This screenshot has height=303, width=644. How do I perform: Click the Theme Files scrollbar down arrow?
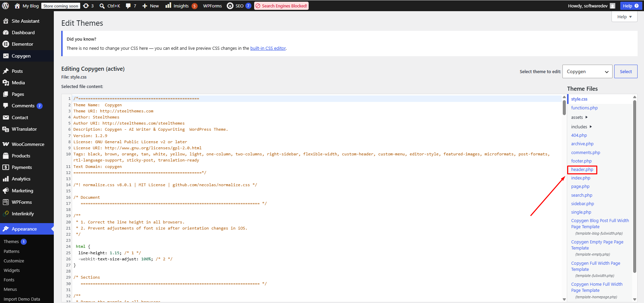tap(635, 299)
